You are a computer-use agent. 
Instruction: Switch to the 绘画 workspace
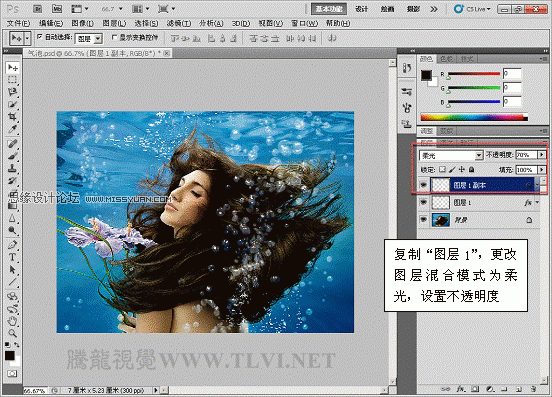(387, 9)
